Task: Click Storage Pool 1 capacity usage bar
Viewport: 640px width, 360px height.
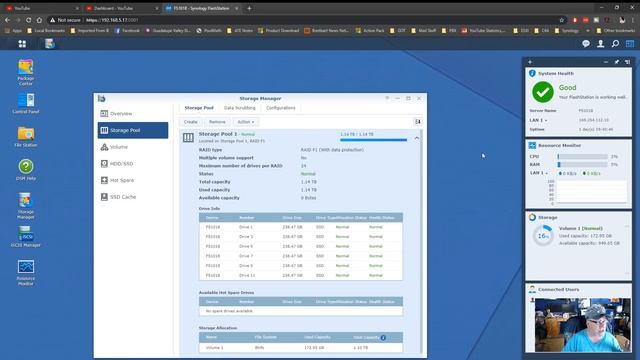Action: (x=373, y=140)
